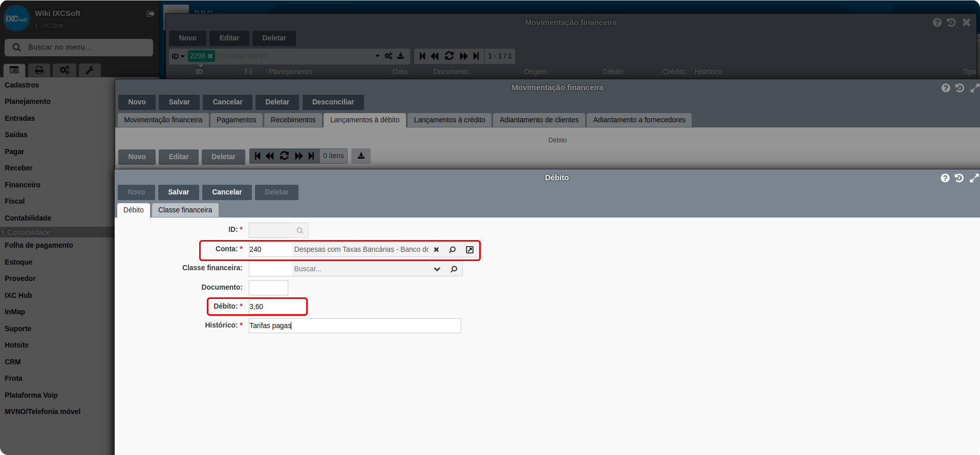Go to last record in top grid
980x455 pixels.
coord(476,56)
